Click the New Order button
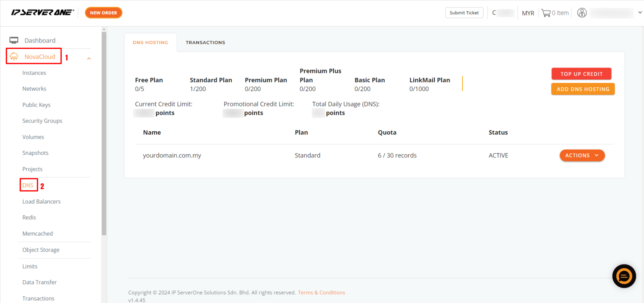This screenshot has height=303, width=644. pyautogui.click(x=103, y=13)
